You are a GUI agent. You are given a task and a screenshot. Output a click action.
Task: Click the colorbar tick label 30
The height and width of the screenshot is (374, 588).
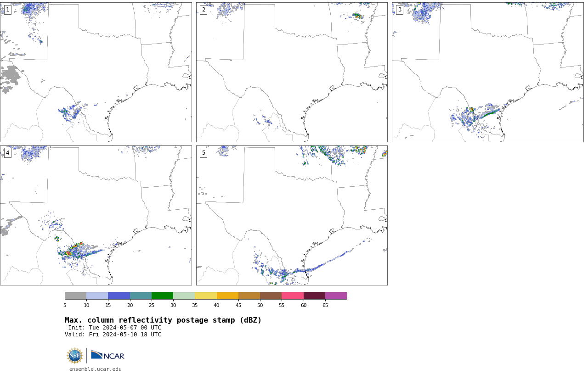(173, 305)
